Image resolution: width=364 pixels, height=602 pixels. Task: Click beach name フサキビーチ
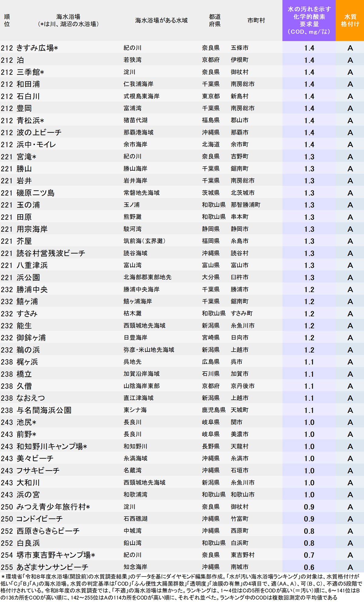tap(38, 471)
